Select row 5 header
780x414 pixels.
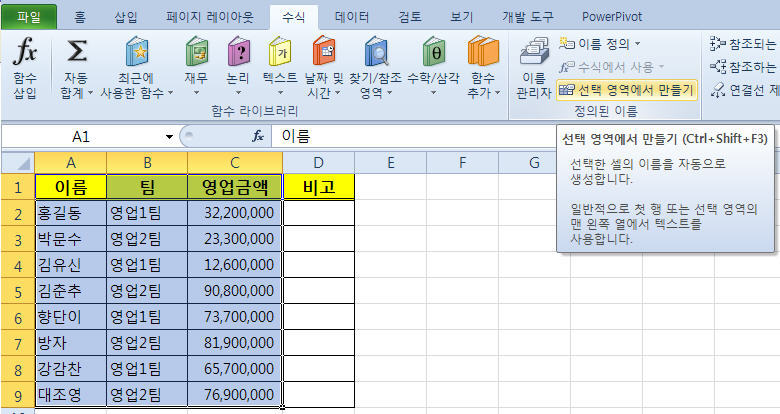(x=18, y=291)
